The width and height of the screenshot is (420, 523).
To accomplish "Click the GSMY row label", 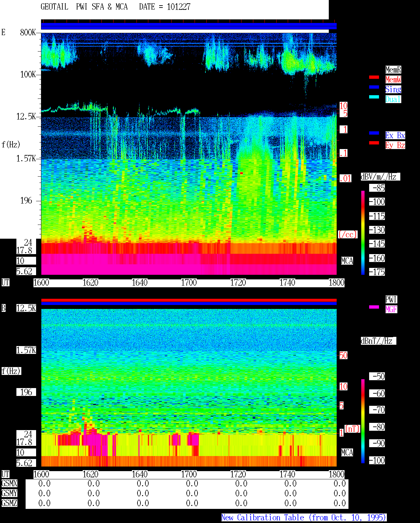I will [x=10, y=493].
